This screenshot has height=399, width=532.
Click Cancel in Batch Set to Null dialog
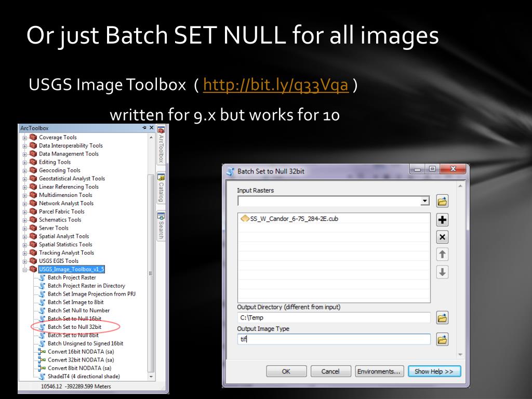coord(330,371)
